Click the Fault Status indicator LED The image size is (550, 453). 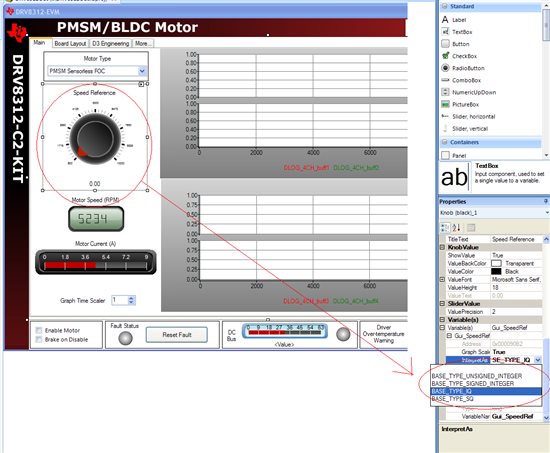click(125, 338)
